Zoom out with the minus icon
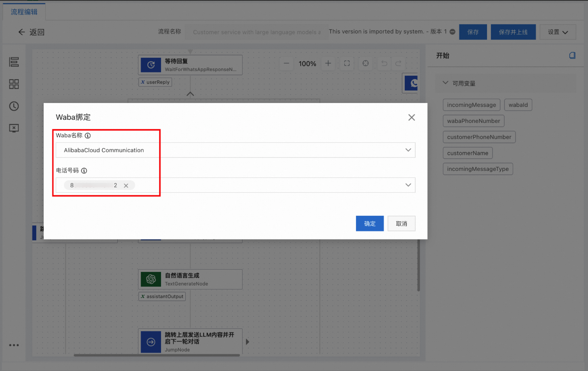Image resolution: width=588 pixels, height=371 pixels. [x=287, y=63]
